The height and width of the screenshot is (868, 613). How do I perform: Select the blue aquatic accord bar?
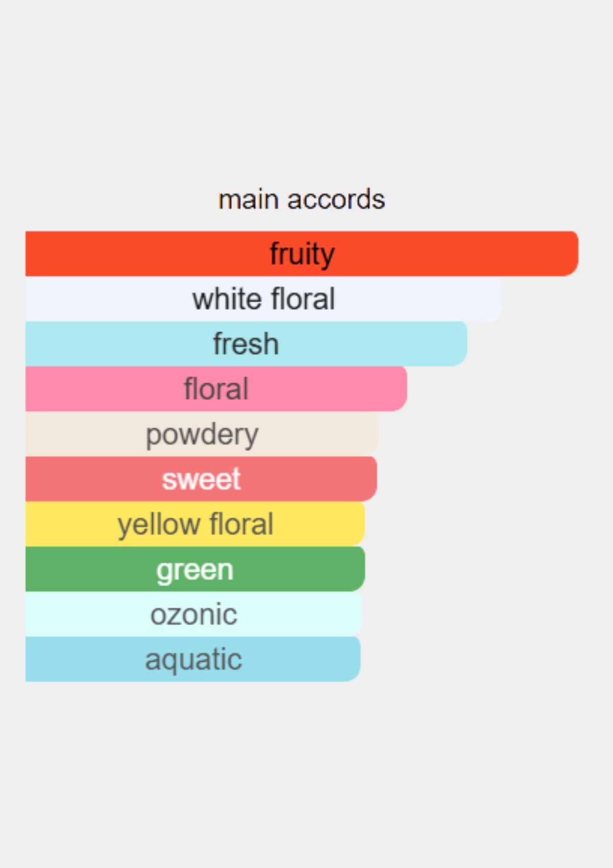[x=193, y=659]
